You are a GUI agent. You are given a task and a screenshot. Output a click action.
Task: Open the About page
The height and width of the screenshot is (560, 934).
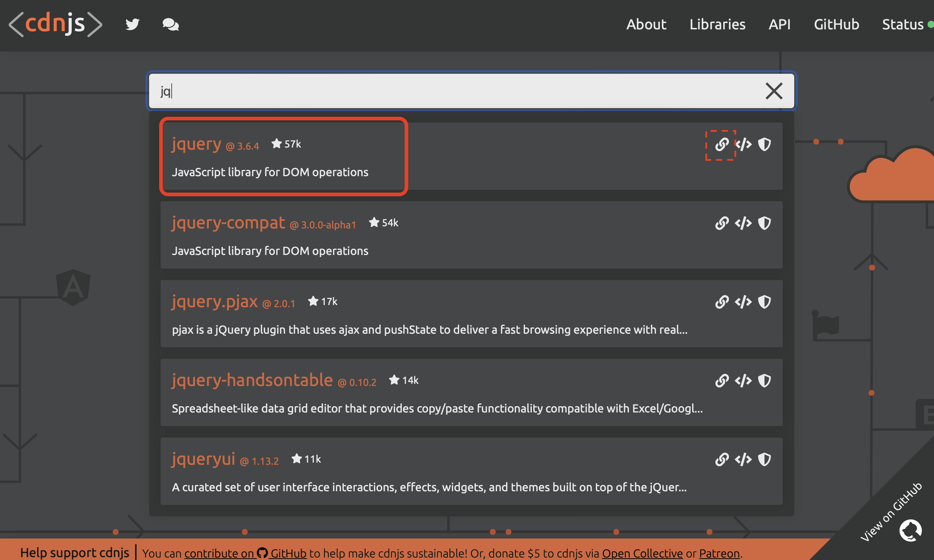(x=646, y=25)
